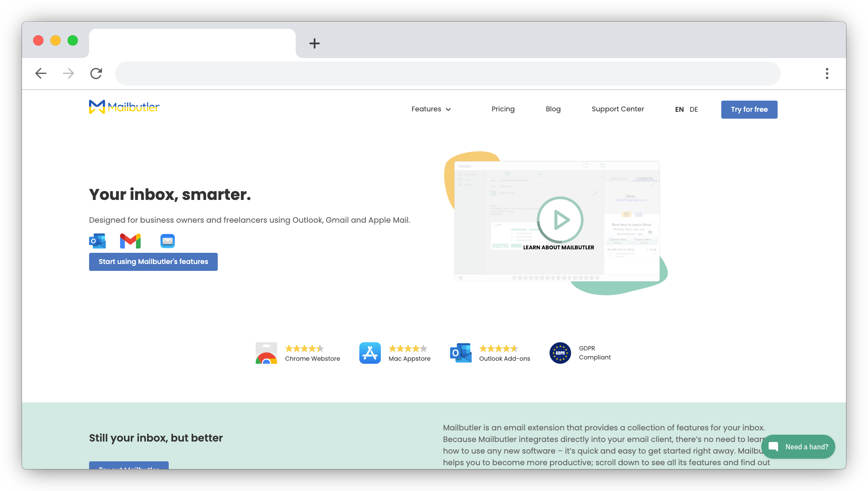Click the Apple Mail icon under the tagline
Screen dimensions: 868x491
click(167, 241)
